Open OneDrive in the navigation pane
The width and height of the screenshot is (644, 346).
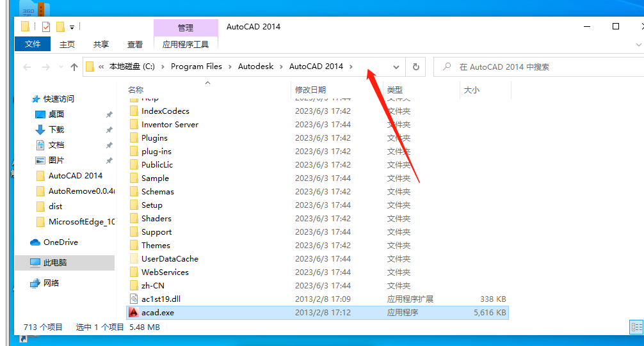click(60, 242)
